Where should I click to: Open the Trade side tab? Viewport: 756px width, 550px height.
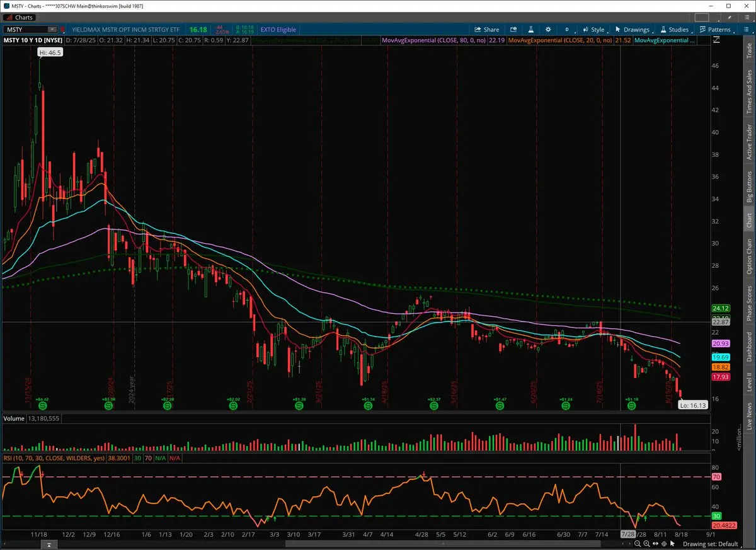pyautogui.click(x=749, y=52)
